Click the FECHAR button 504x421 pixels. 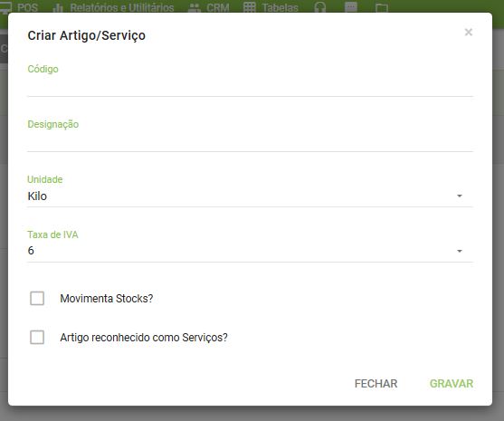coord(376,383)
